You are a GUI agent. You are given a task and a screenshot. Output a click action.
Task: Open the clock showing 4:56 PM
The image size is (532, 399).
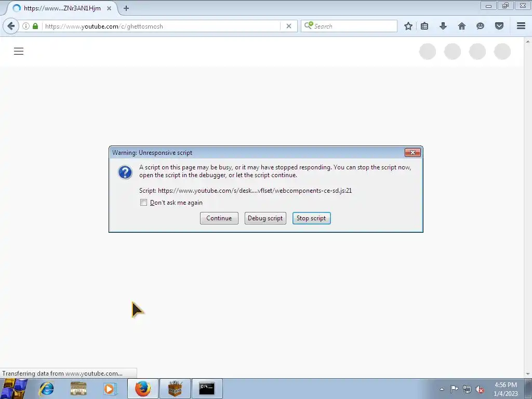point(506,389)
